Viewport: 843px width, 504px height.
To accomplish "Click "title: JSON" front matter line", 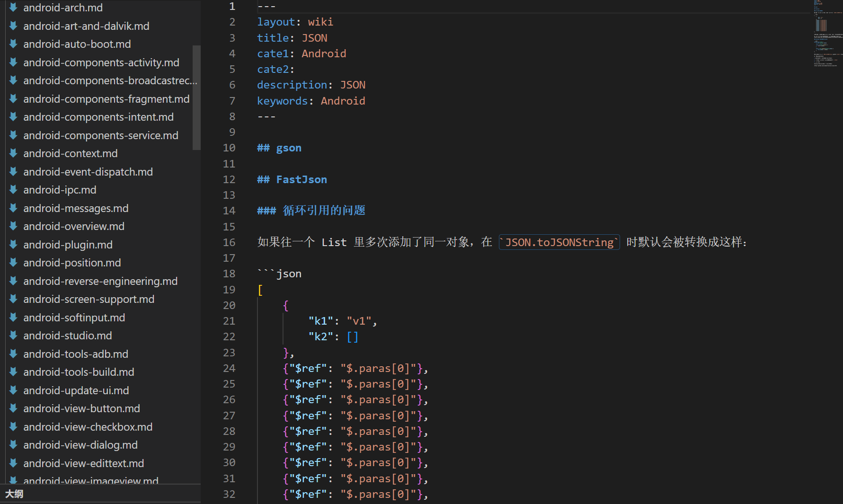I will point(292,38).
